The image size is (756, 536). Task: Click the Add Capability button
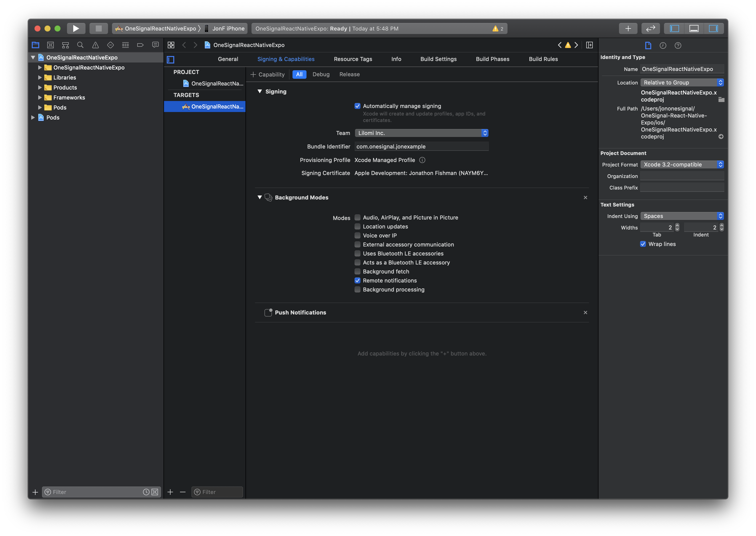tap(267, 74)
